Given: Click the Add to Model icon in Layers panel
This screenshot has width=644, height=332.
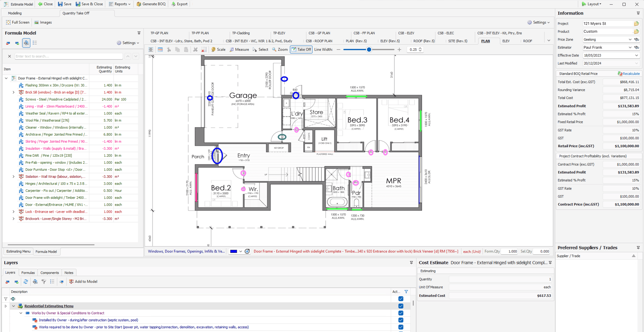Looking at the screenshot, I should [71, 282].
